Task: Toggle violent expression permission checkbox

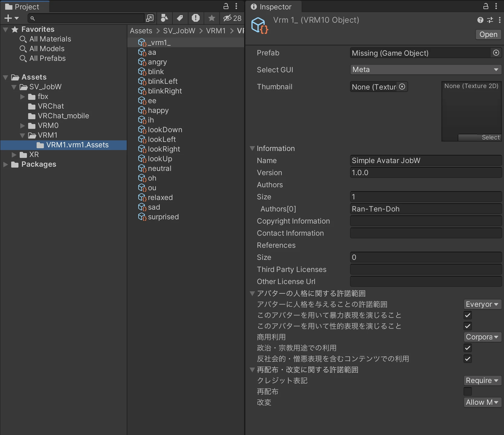Action: coord(468,315)
